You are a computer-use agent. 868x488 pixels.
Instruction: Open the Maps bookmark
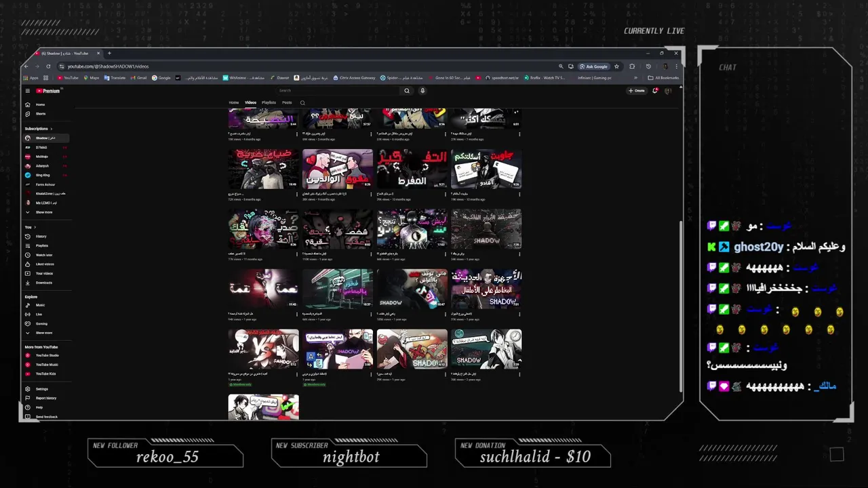point(91,78)
